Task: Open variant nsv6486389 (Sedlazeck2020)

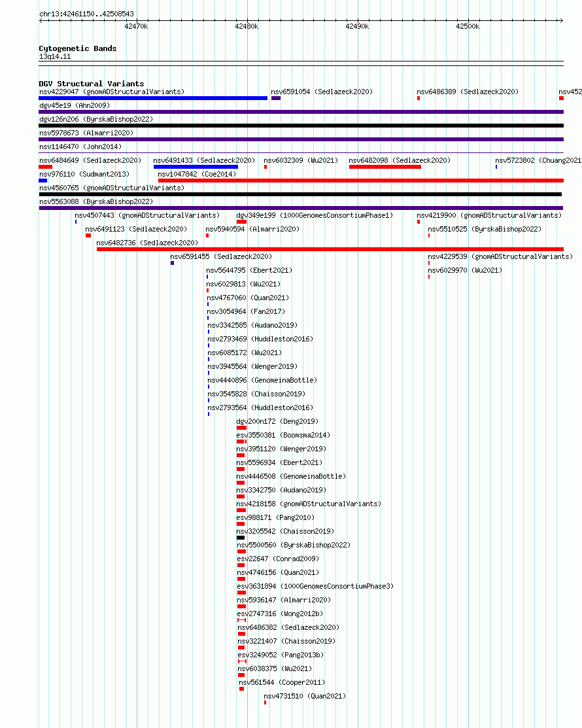Action: 468,92
